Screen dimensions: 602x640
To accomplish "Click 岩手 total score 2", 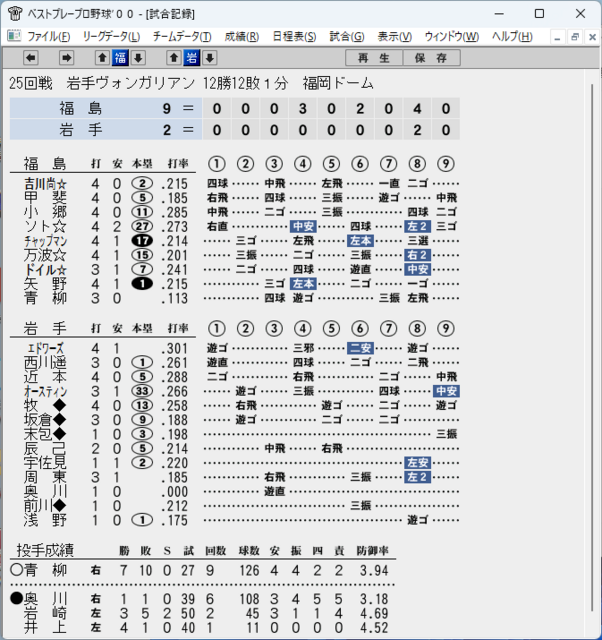I will (x=167, y=130).
